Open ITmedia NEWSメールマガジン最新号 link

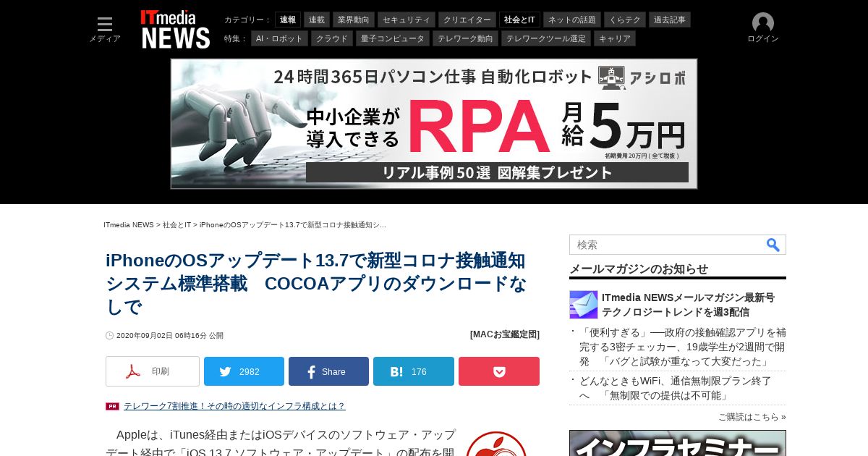pyautogui.click(x=688, y=305)
